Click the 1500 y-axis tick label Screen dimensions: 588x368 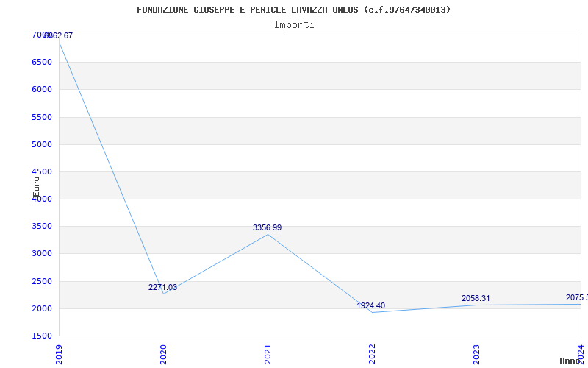point(42,336)
